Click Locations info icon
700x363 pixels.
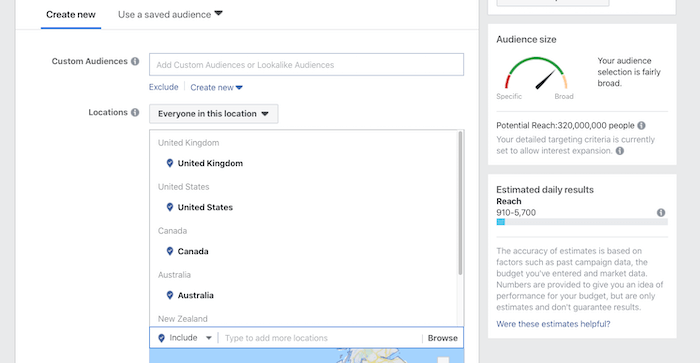coord(135,112)
